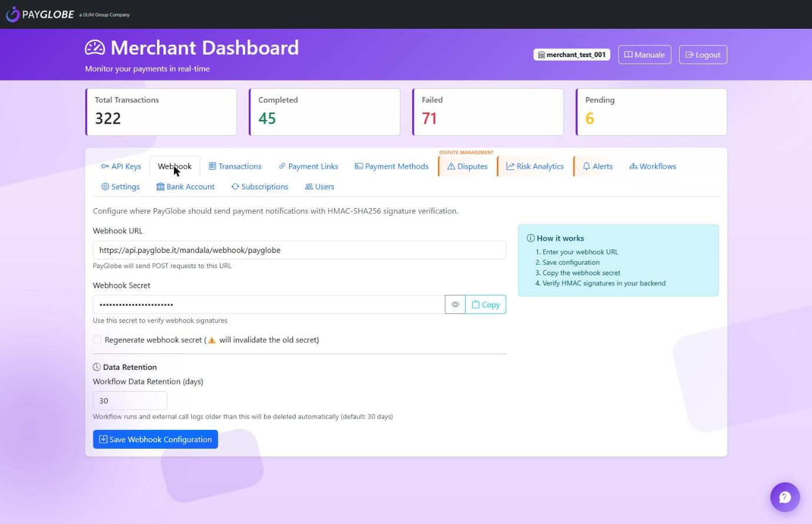Click Save Webhook Configuration
The image size is (812, 524).
tap(155, 439)
